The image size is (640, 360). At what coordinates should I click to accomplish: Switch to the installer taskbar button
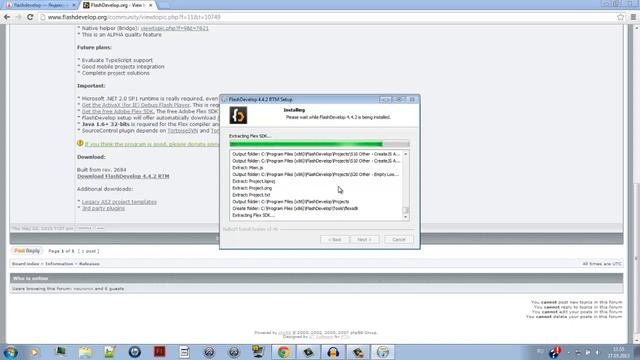(x=383, y=352)
